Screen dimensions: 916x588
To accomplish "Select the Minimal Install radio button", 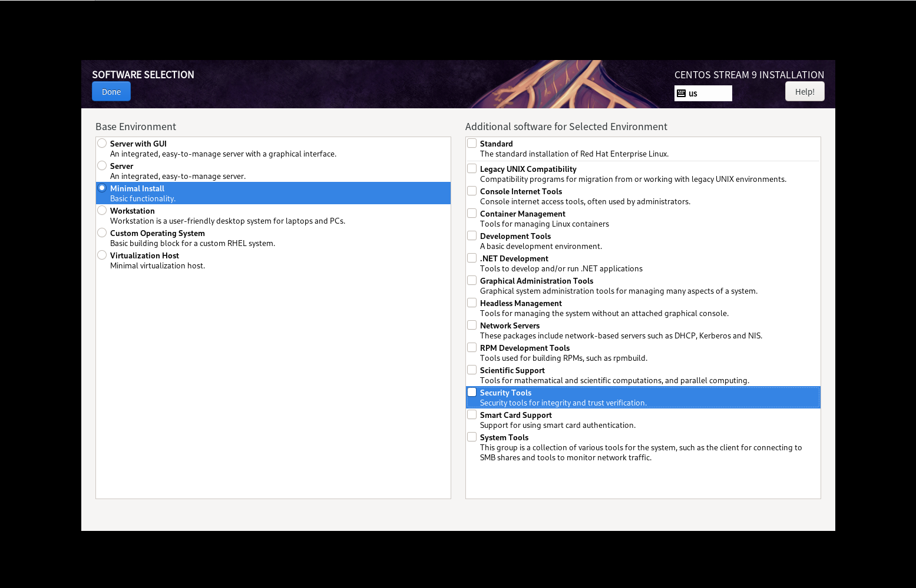I will click(x=102, y=188).
